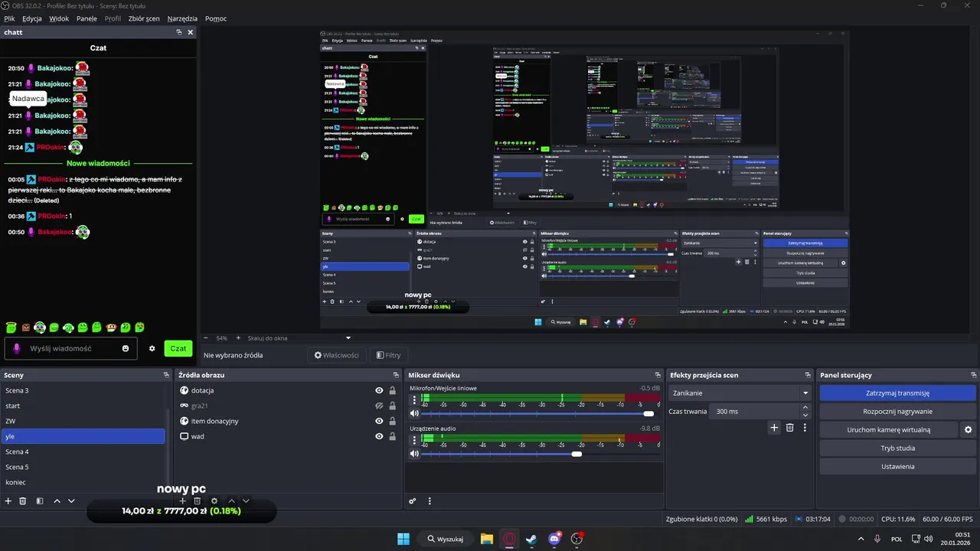Increase Czas trwania with the up arrow
This screenshot has width=980, height=551.
[805, 408]
